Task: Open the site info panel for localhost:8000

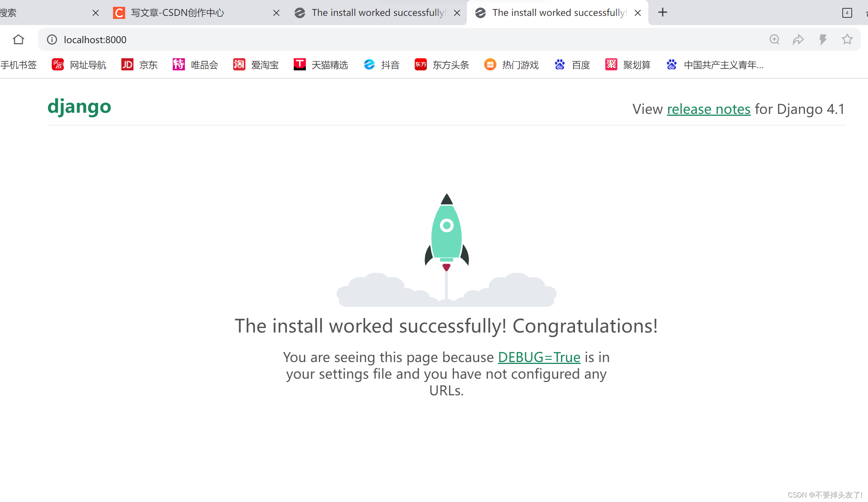Action: (x=52, y=39)
